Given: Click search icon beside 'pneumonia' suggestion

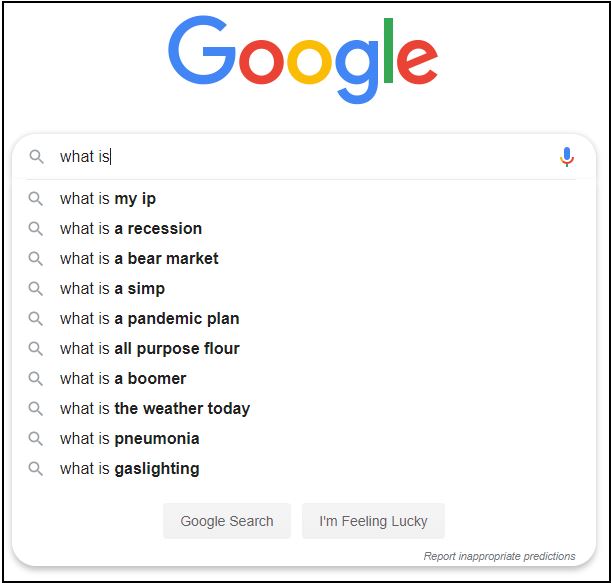Looking at the screenshot, I should [x=36, y=439].
